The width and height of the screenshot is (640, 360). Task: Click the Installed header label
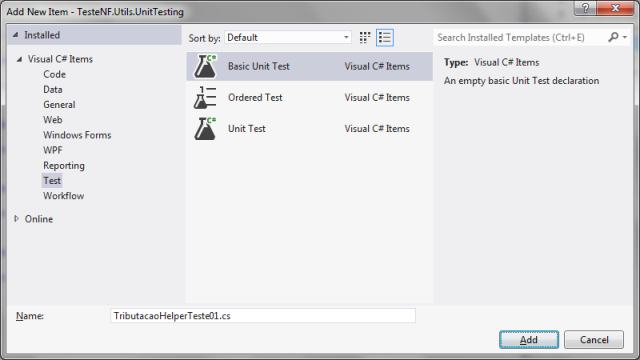(42, 35)
